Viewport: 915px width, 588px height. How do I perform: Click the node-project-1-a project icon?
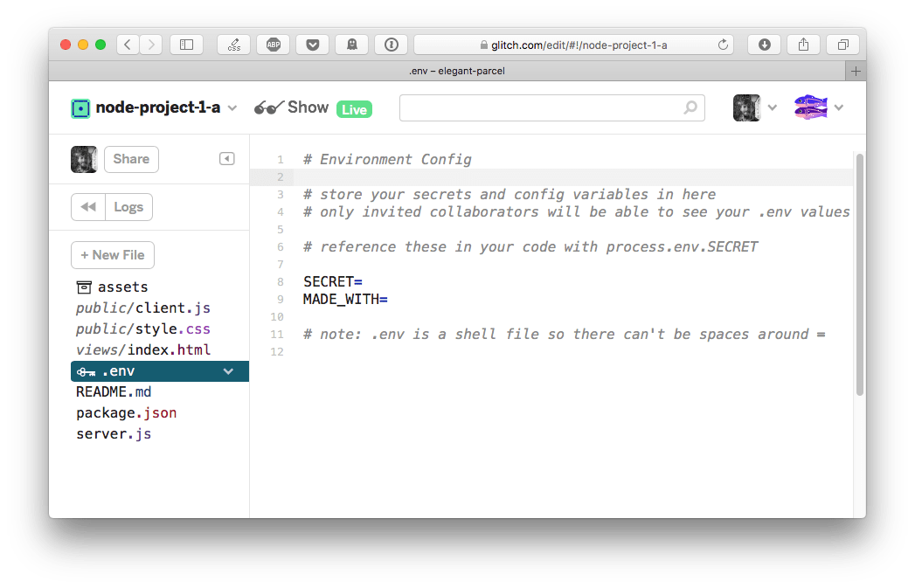tap(80, 108)
